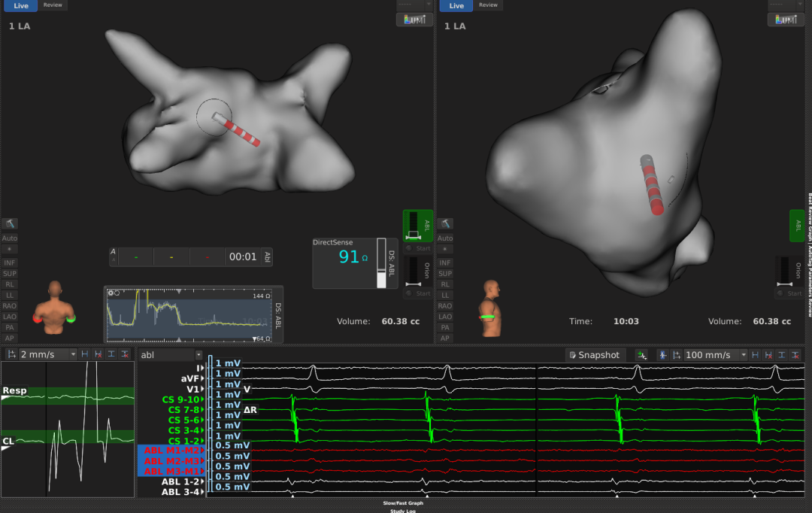The height and width of the screenshot is (513, 812).
Task: Switch to the Review tab in left view
Action: (x=53, y=5)
